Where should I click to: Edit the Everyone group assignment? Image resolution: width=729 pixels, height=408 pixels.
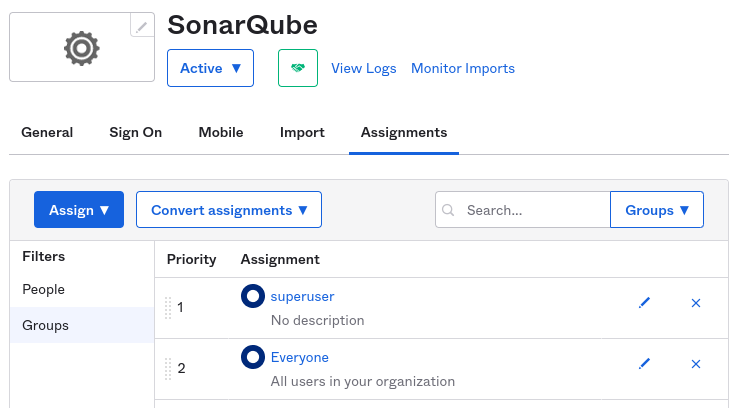[644, 364]
